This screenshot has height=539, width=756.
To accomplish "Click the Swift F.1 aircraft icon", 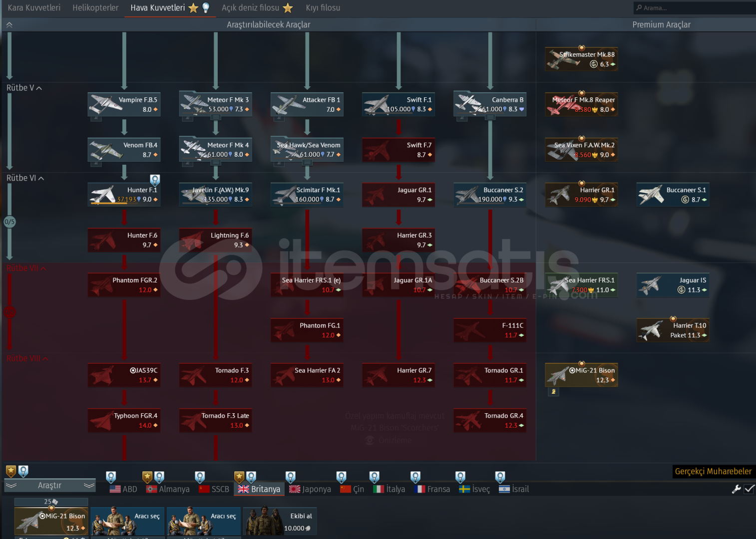I will click(377, 105).
